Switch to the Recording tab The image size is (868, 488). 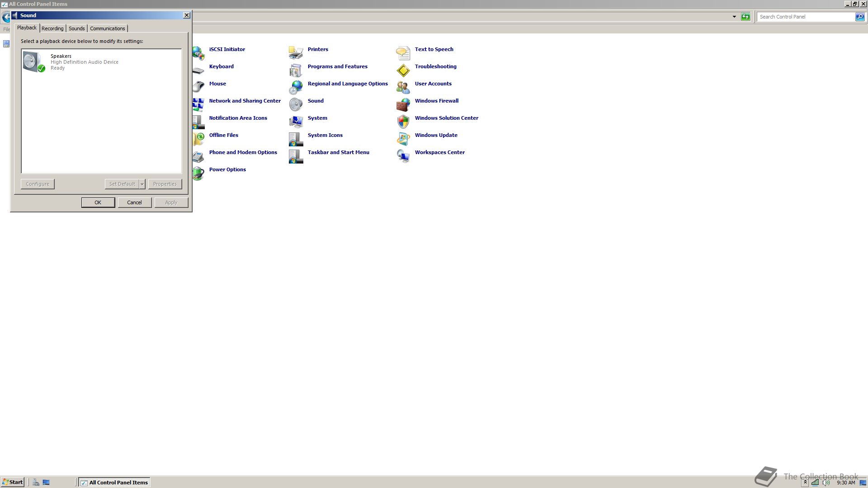52,28
